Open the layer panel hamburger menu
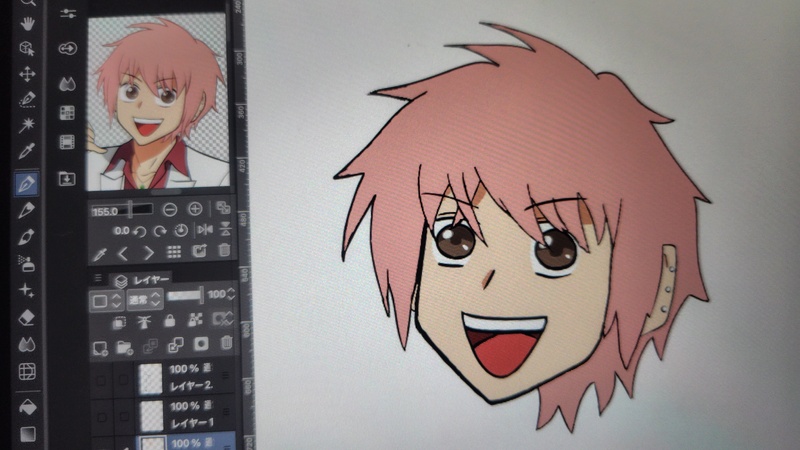Screen dimensions: 800x450 point(98,278)
